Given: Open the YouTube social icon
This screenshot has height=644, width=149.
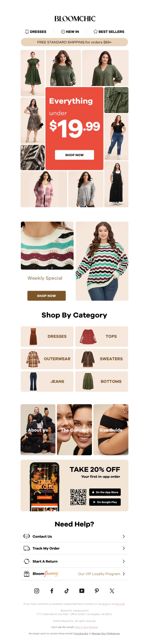Looking at the screenshot, I should click(82, 591).
